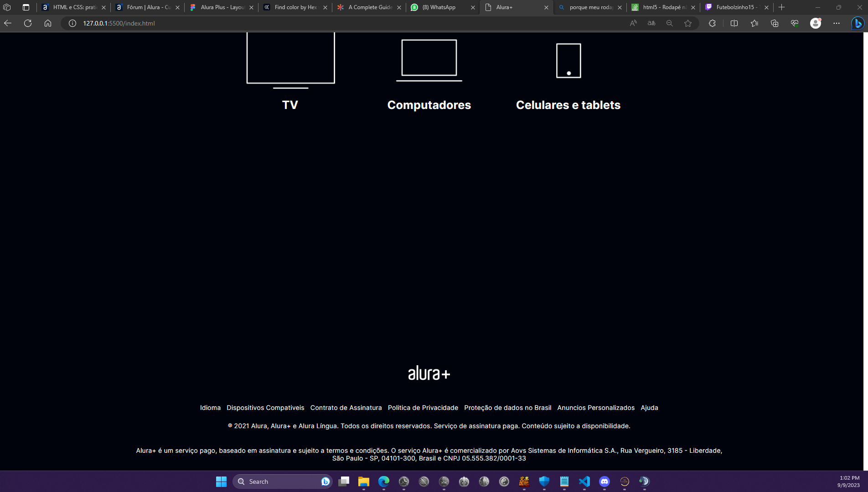Open Politica de Privacidade footer link
This screenshot has height=492, width=868.
click(423, 408)
